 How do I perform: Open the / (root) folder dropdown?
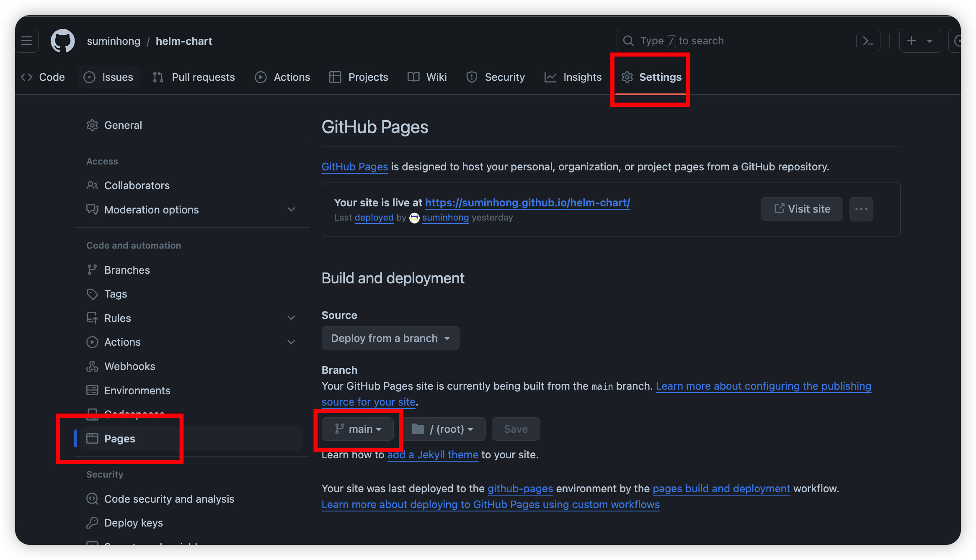click(443, 429)
